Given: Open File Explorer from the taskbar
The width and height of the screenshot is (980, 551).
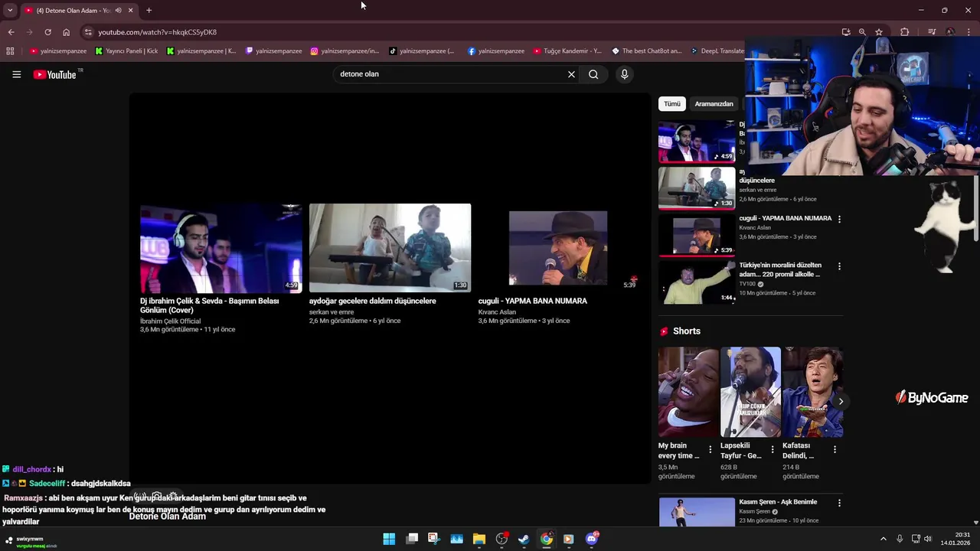Looking at the screenshot, I should click(x=479, y=539).
